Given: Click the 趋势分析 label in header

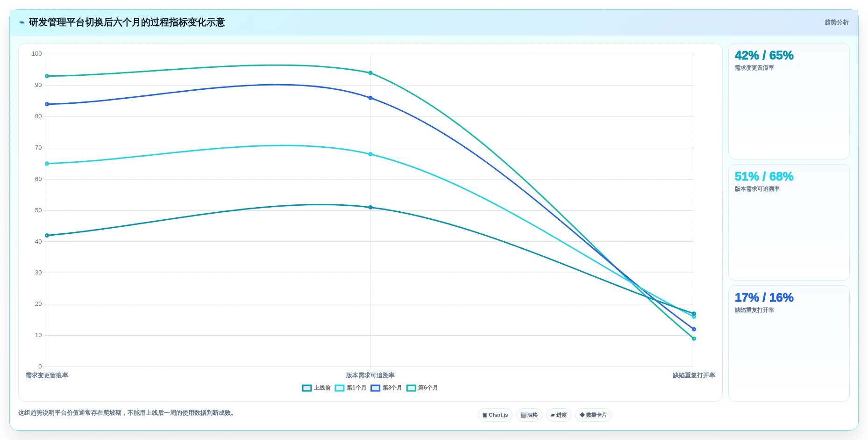Looking at the screenshot, I should point(836,22).
